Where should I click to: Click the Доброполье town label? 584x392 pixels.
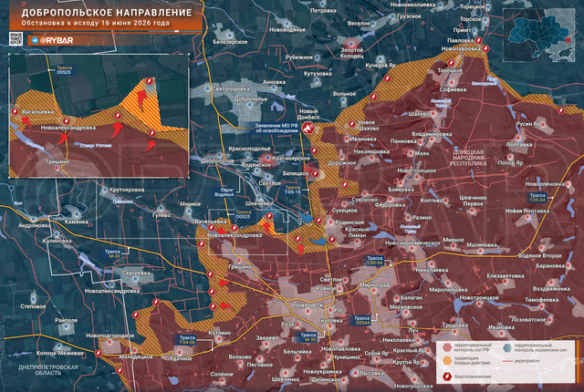point(251,99)
